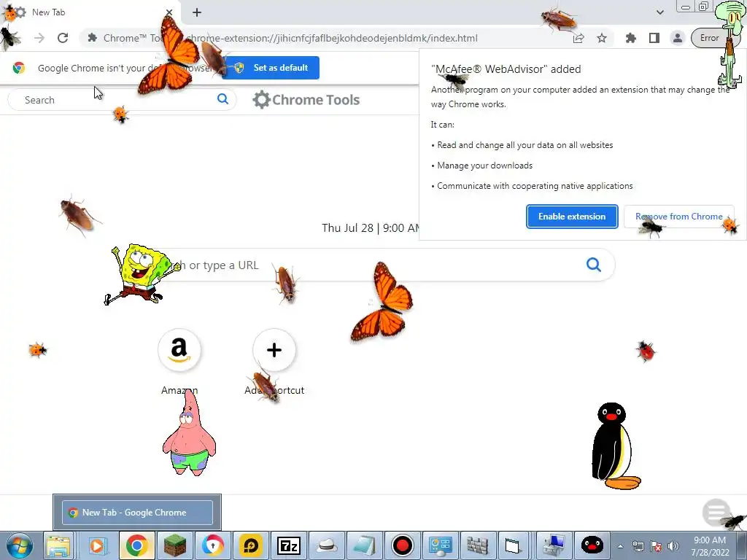Click the computer toolbox taskbar icon

(554, 545)
